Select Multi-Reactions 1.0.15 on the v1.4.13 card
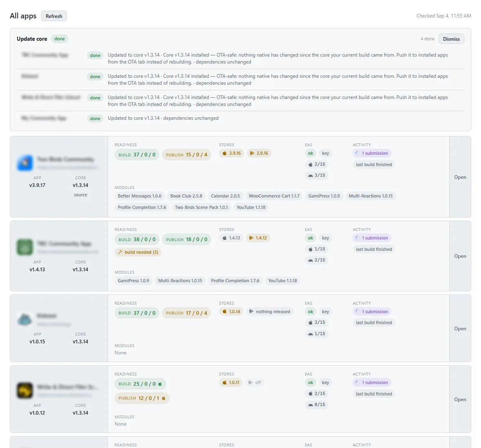Screen dimensions: 481x448 click(x=180, y=281)
